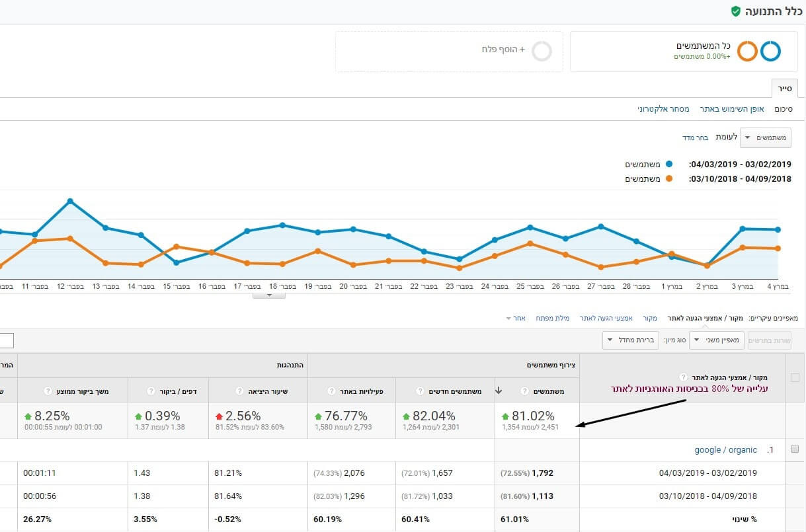Sort by משתמשים חדשים column header
The height and width of the screenshot is (532, 806).
pyautogui.click(x=456, y=391)
